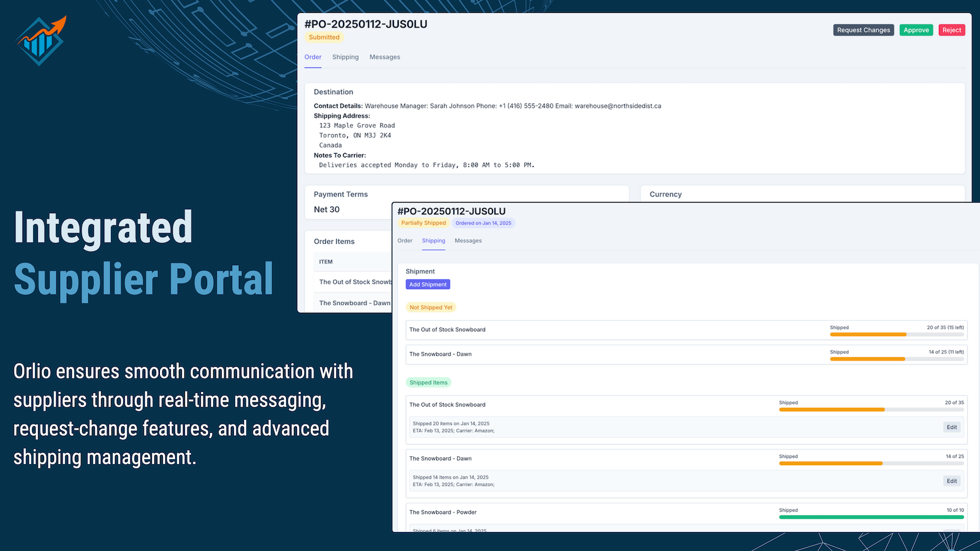Click the Request Changes button
The height and width of the screenshot is (551, 980).
(x=863, y=29)
